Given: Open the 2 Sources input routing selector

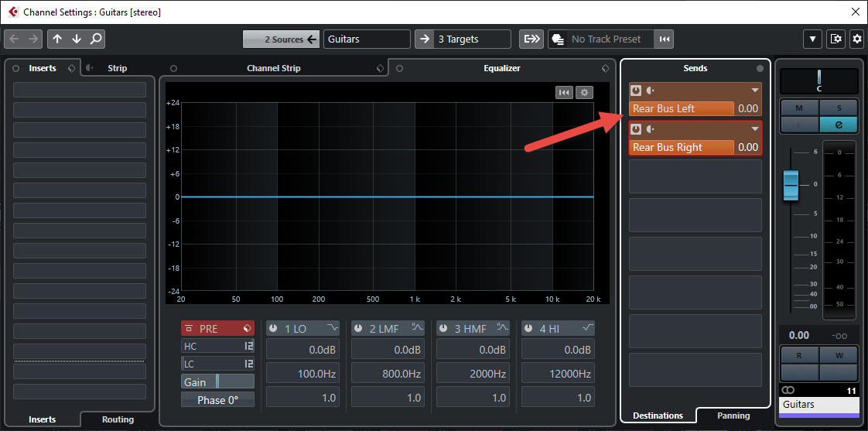Looking at the screenshot, I should tap(281, 39).
